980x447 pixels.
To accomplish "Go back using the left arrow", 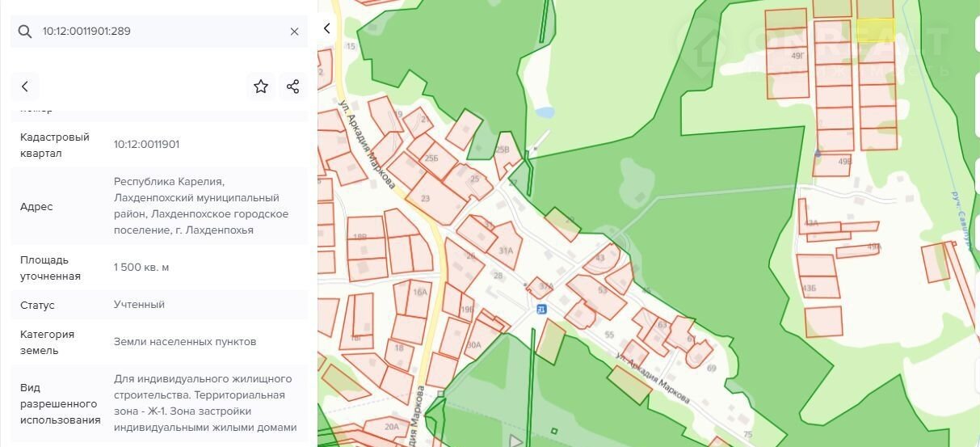I will (25, 86).
